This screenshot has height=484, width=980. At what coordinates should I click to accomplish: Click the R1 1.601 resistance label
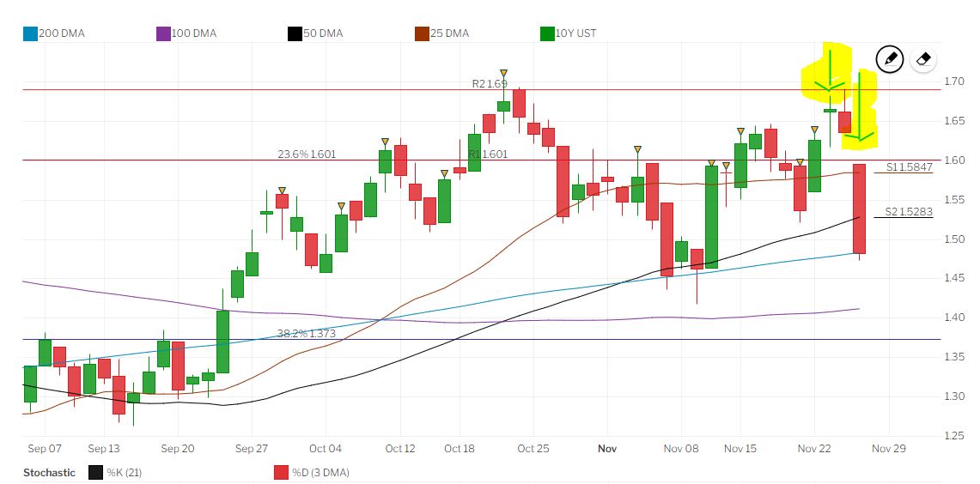click(x=488, y=154)
